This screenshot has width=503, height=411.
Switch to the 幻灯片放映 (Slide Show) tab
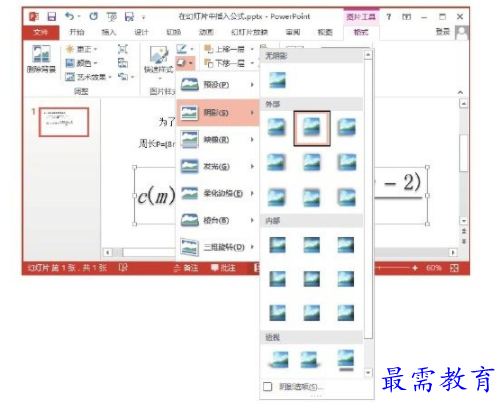coord(249,32)
